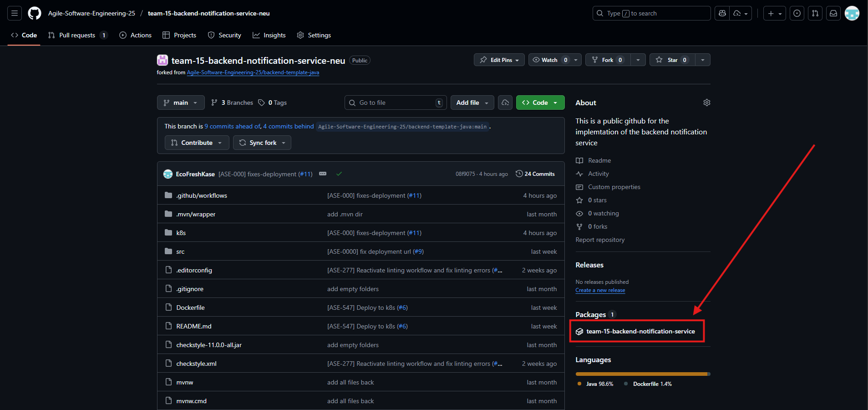
Task: Switch to the Actions tab
Action: tap(135, 35)
